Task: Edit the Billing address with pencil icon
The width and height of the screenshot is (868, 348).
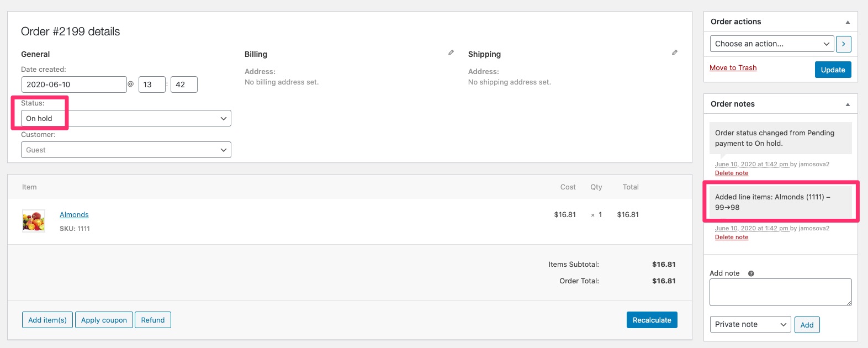Action: tap(451, 52)
